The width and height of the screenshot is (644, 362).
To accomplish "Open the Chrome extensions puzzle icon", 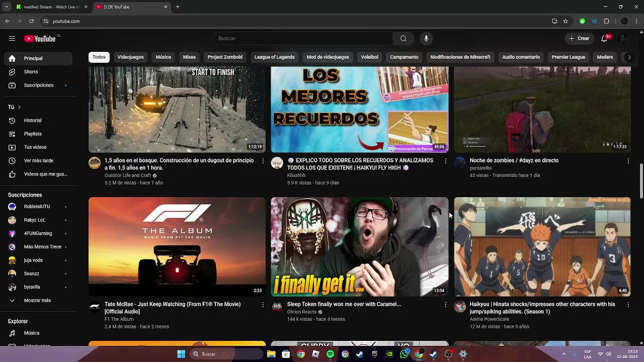I will 606,21.
